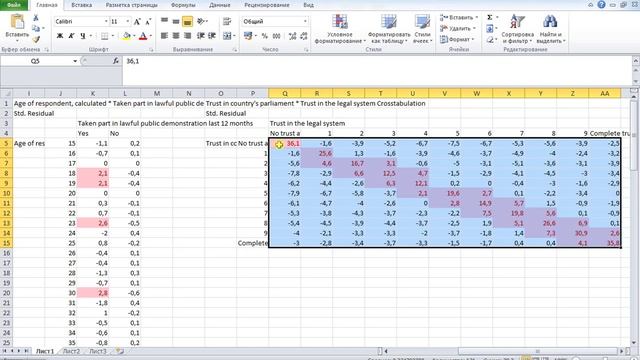Toggle Italic (К) formatting
Viewport: 640px width, 360px height.
71,36
